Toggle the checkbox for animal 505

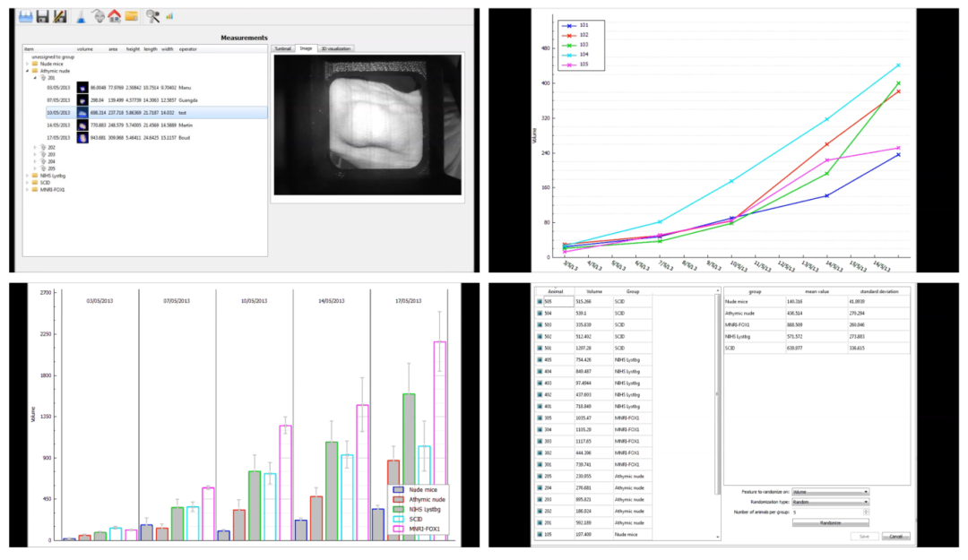pos(540,302)
